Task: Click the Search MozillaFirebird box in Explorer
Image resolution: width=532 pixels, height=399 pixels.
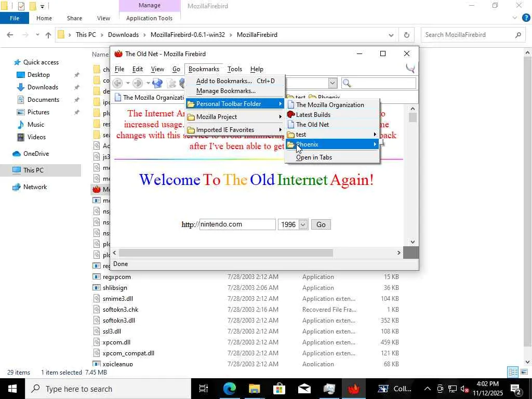Action: click(x=473, y=35)
